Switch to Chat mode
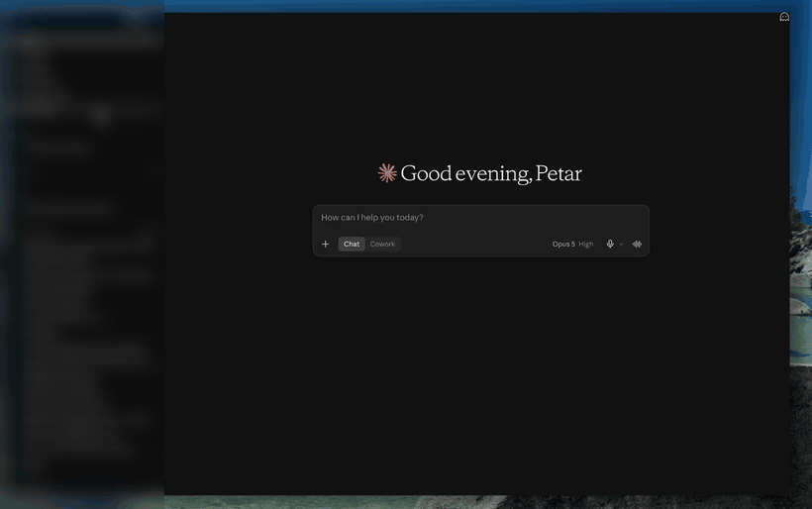This screenshot has width=812, height=509. coord(352,244)
